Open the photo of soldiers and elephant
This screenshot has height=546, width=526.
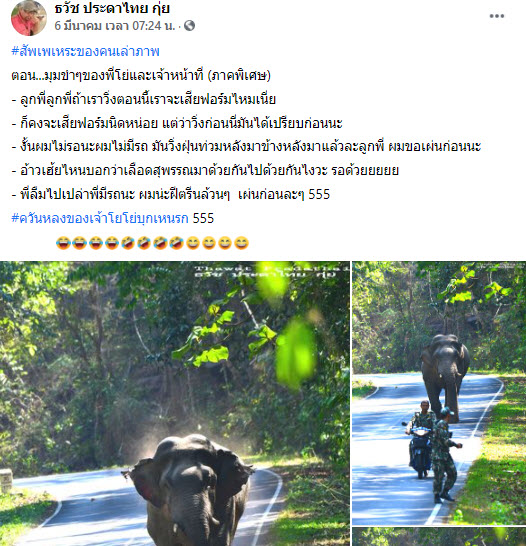[439, 393]
